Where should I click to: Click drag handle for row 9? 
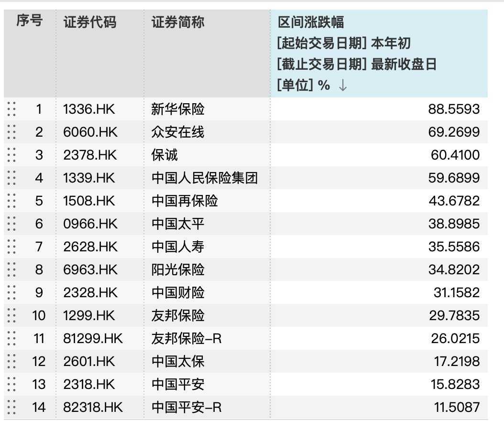[12, 292]
